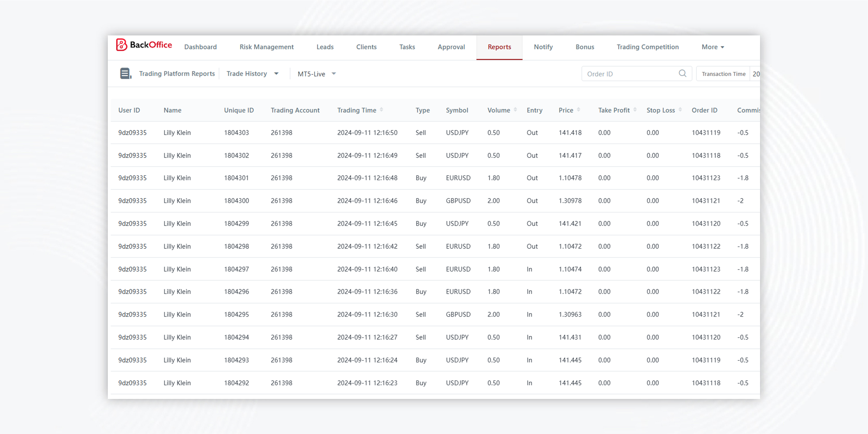Image resolution: width=868 pixels, height=434 pixels.
Task: Click price 1.10474
Action: click(570, 269)
